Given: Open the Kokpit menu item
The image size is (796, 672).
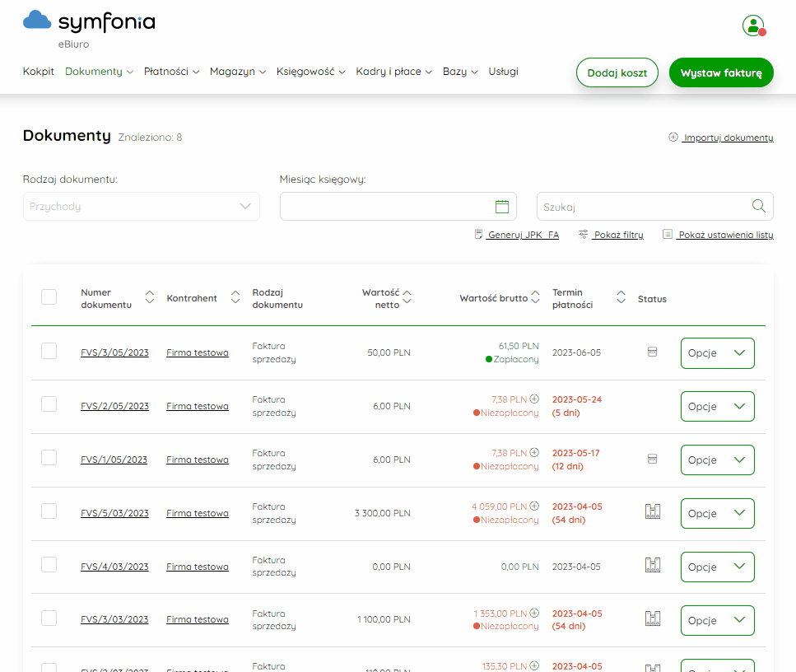Looking at the screenshot, I should 38,72.
